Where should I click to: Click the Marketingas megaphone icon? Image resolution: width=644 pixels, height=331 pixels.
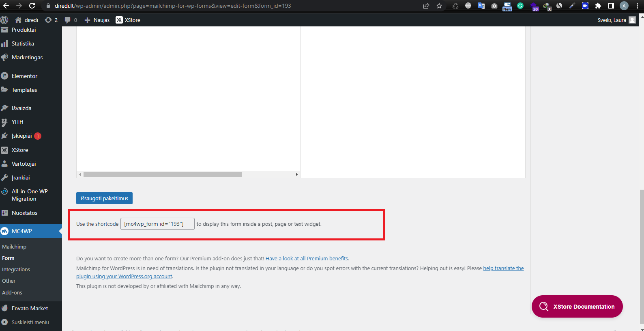[x=4, y=57]
